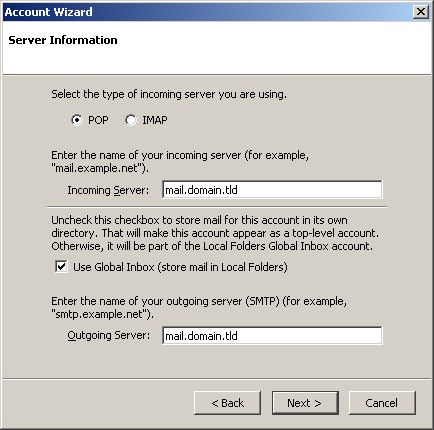Select the POP radio button

[77, 120]
